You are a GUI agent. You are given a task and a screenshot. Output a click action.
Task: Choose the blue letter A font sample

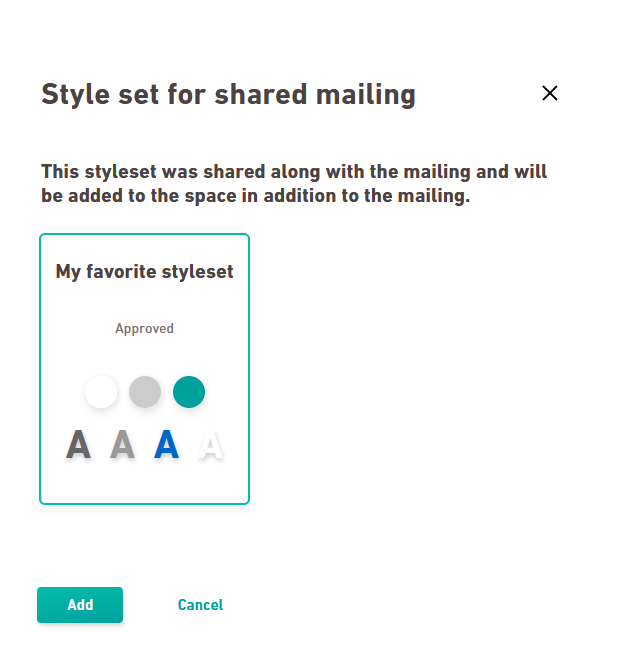pos(166,444)
